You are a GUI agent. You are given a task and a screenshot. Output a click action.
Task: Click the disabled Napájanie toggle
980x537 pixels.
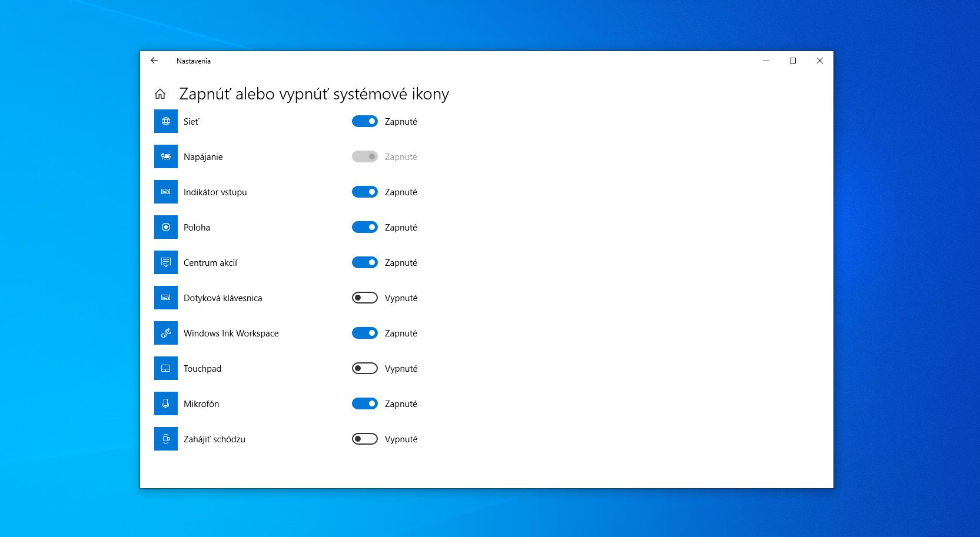tap(365, 156)
